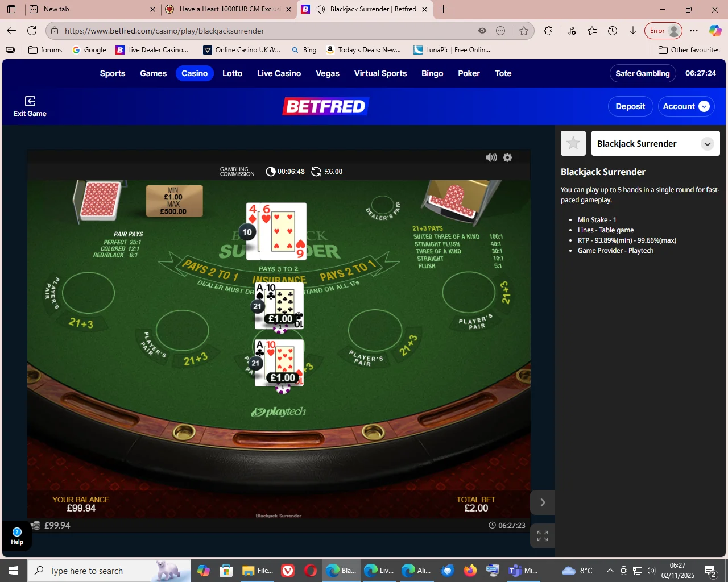Expand the Other favourites folder

(689, 50)
